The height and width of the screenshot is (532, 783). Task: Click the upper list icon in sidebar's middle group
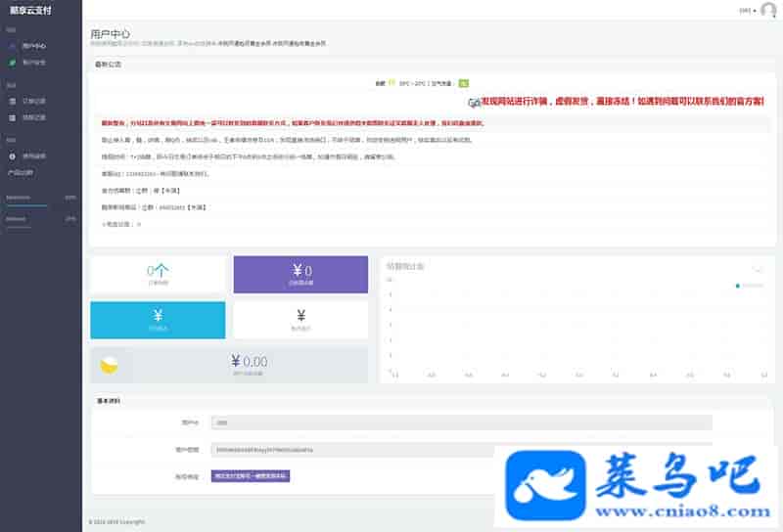pyautogui.click(x=12, y=102)
